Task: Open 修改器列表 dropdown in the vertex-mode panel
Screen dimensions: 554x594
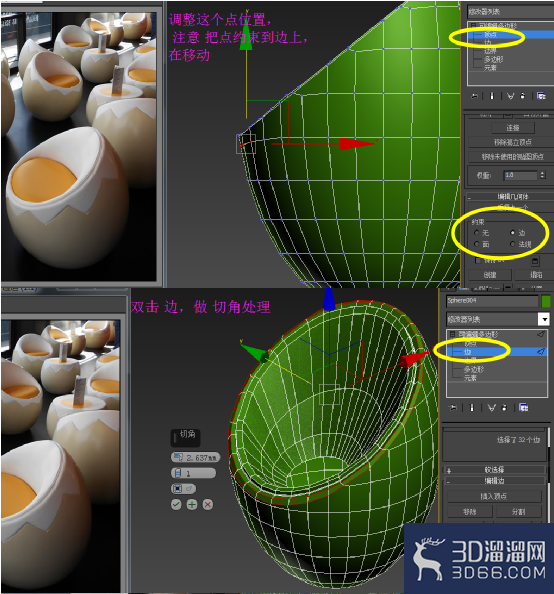Action: point(510,12)
